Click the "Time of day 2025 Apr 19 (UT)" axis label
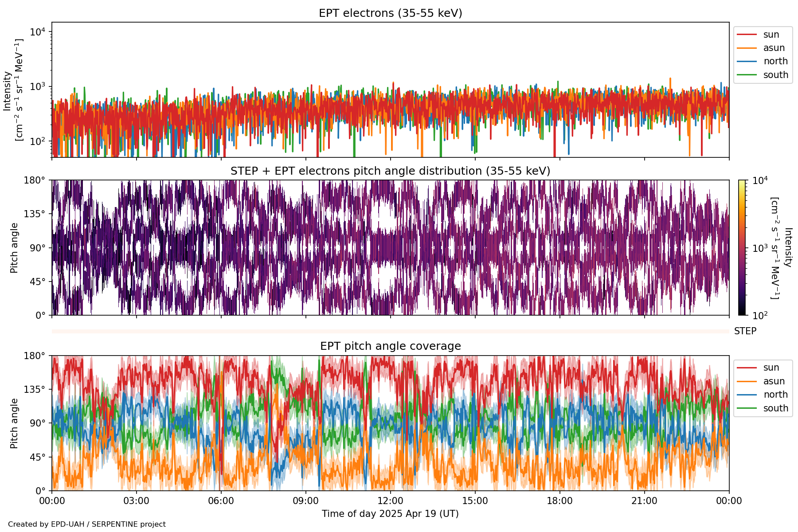The image size is (798, 532). (390, 514)
